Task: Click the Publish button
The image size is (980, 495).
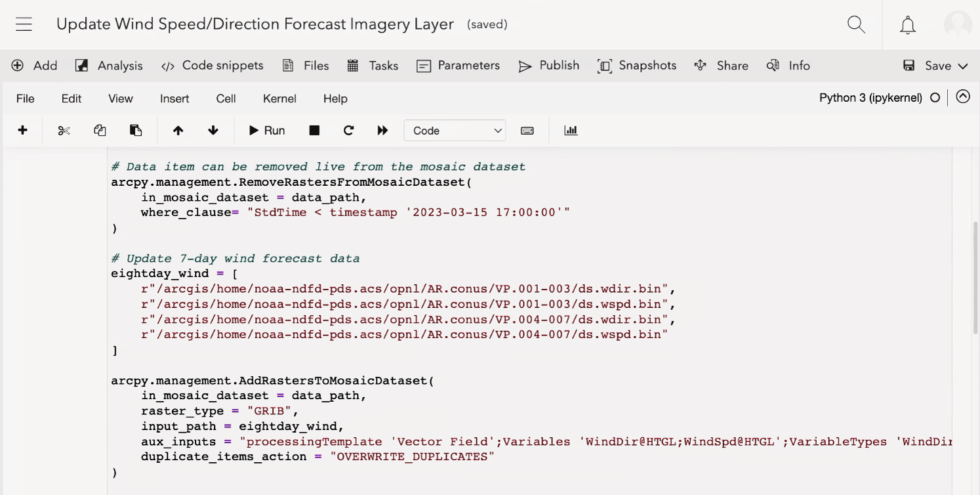Action: coord(549,66)
